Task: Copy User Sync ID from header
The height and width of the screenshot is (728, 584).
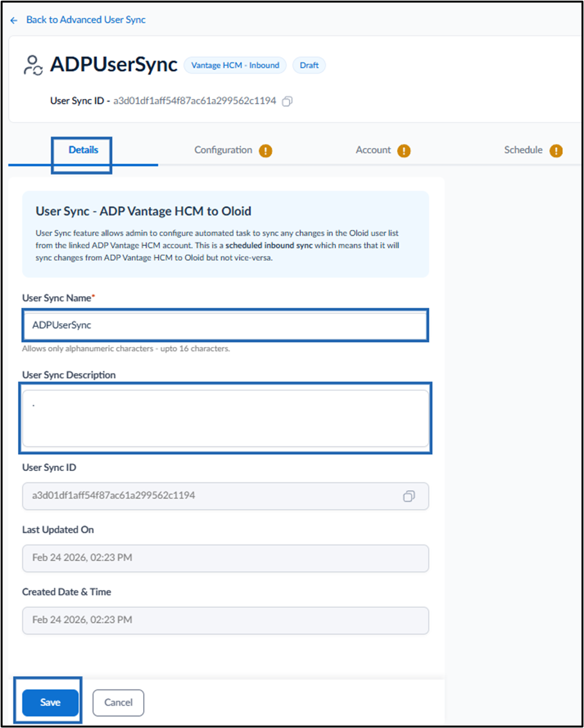Action: point(287,101)
